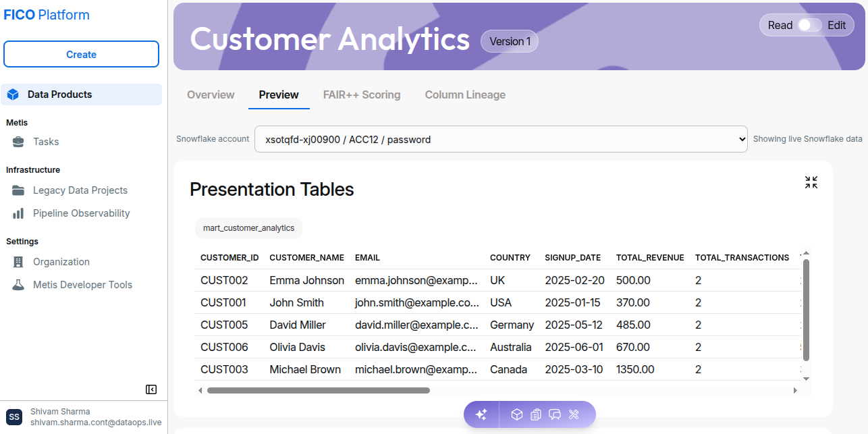Click the 1350.00 revenue cell
868x434 pixels.
(x=635, y=369)
